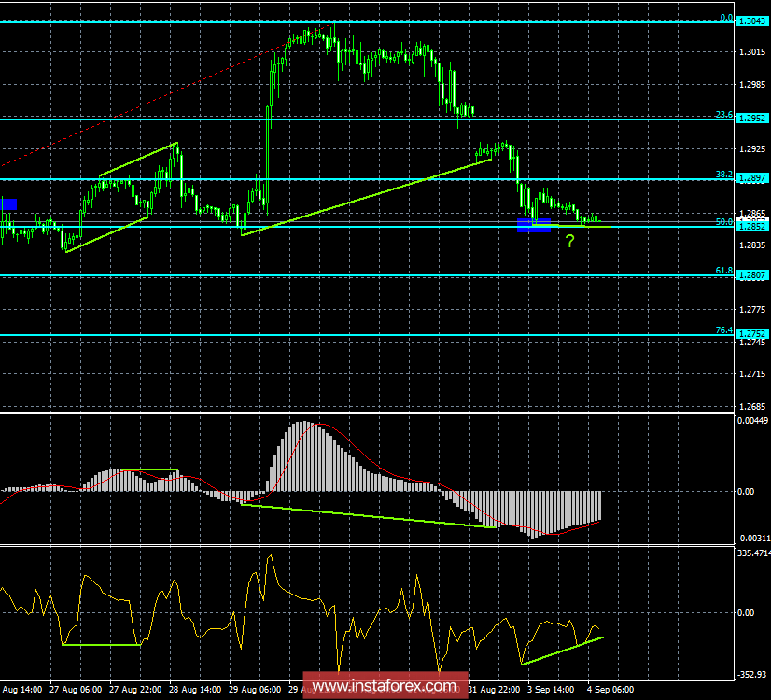Select the highlighted 1.2852 price label

point(752,228)
